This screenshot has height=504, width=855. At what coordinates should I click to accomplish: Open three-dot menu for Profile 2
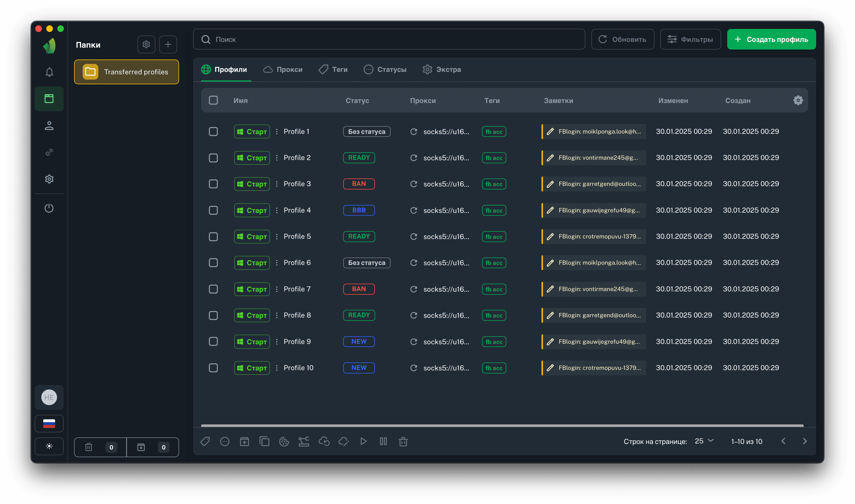[x=277, y=158]
